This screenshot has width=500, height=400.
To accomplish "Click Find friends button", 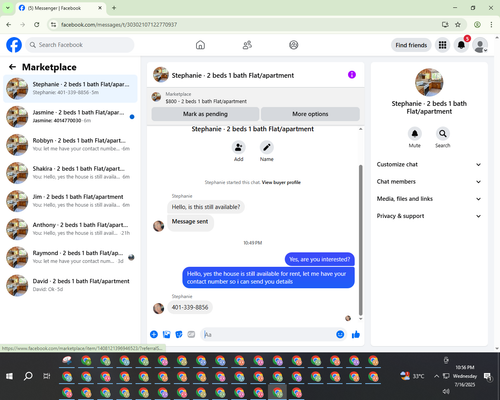I will [x=411, y=45].
